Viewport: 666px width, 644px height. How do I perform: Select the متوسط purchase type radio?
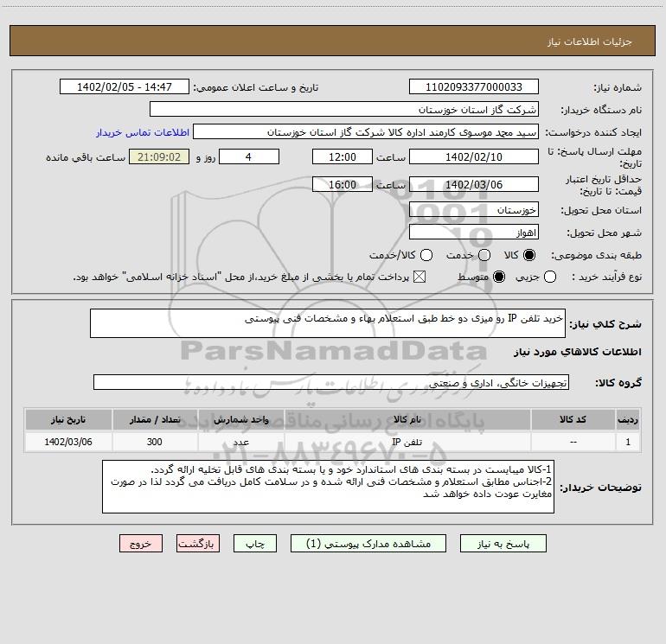[499, 277]
